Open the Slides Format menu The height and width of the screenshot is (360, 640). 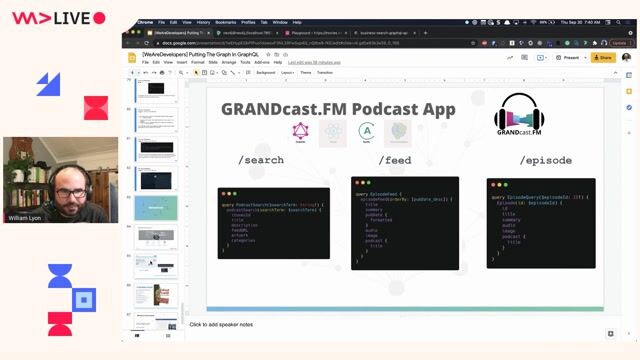coord(198,62)
